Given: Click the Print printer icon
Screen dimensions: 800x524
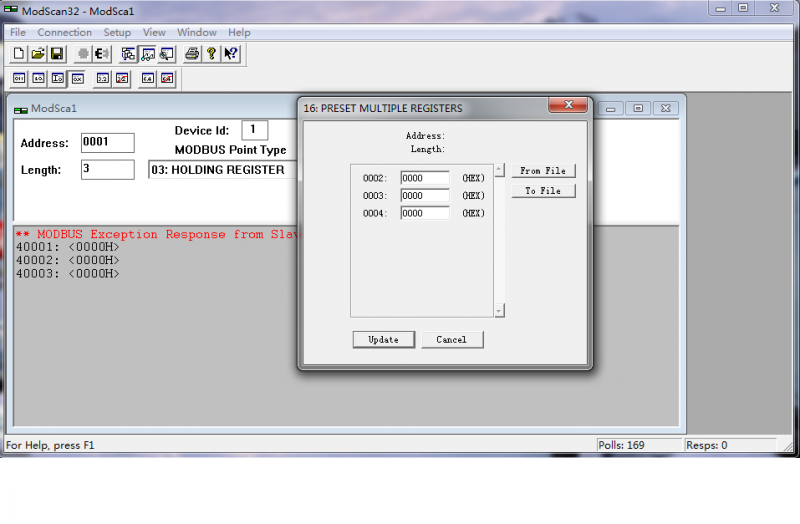Looking at the screenshot, I should tap(192, 54).
